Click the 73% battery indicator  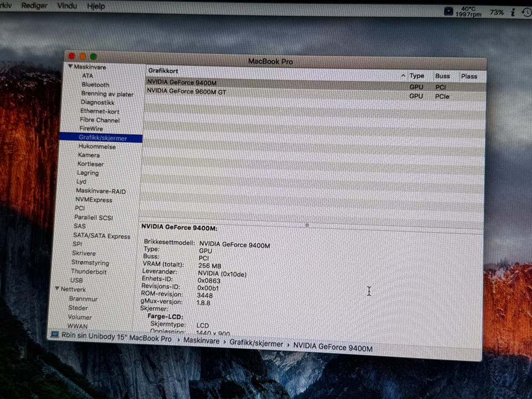[x=497, y=13]
